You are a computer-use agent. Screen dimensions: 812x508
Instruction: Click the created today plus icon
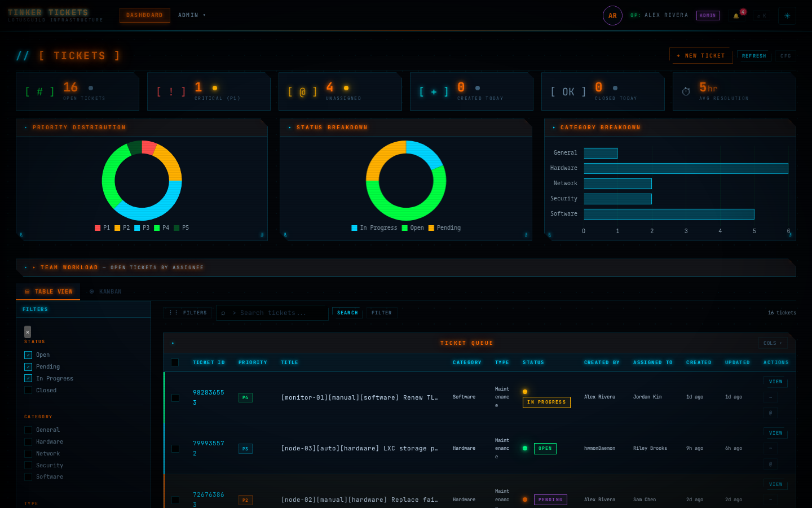click(x=434, y=91)
